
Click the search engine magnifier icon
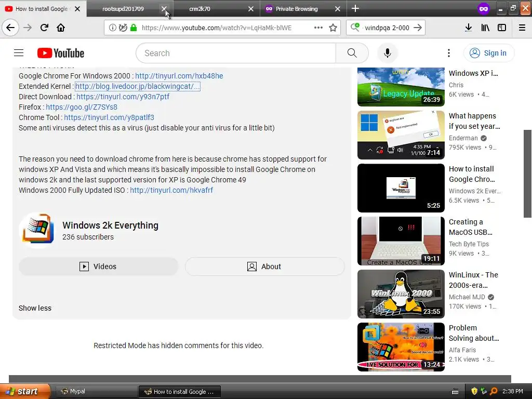(355, 28)
